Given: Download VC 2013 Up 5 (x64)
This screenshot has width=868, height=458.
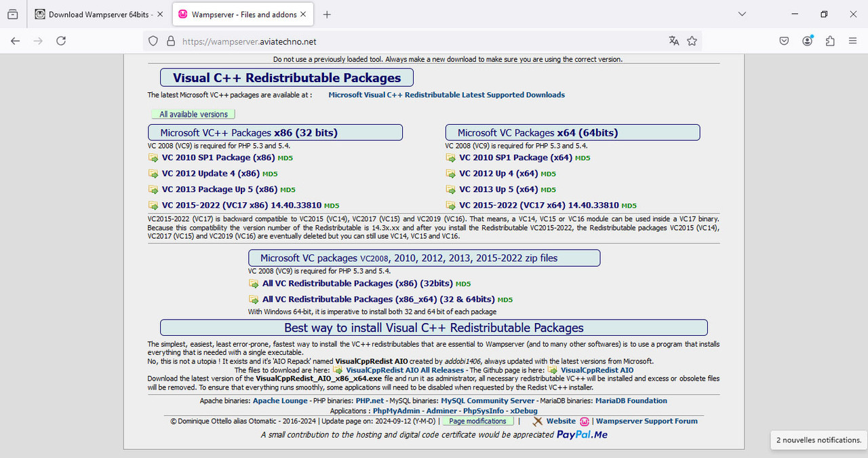Looking at the screenshot, I should coord(498,189).
